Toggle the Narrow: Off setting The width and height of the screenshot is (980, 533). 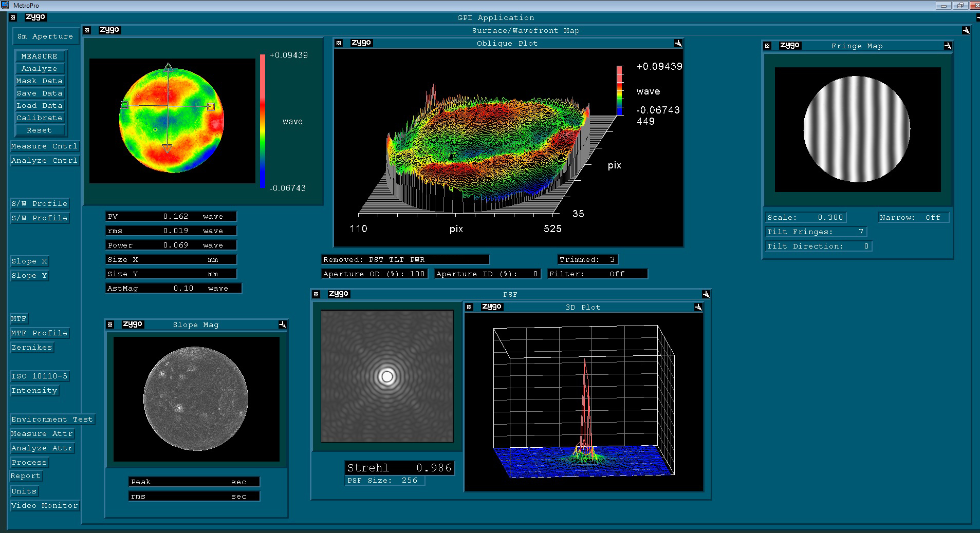tap(913, 217)
